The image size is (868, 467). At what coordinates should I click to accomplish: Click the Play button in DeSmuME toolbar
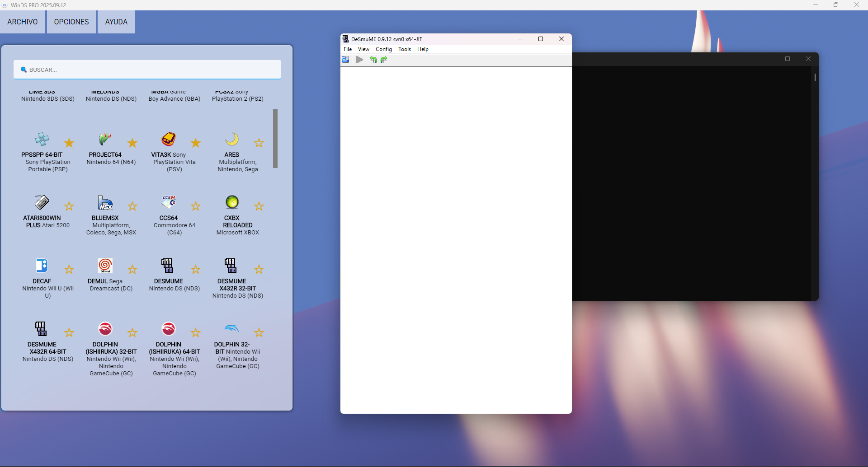point(359,60)
